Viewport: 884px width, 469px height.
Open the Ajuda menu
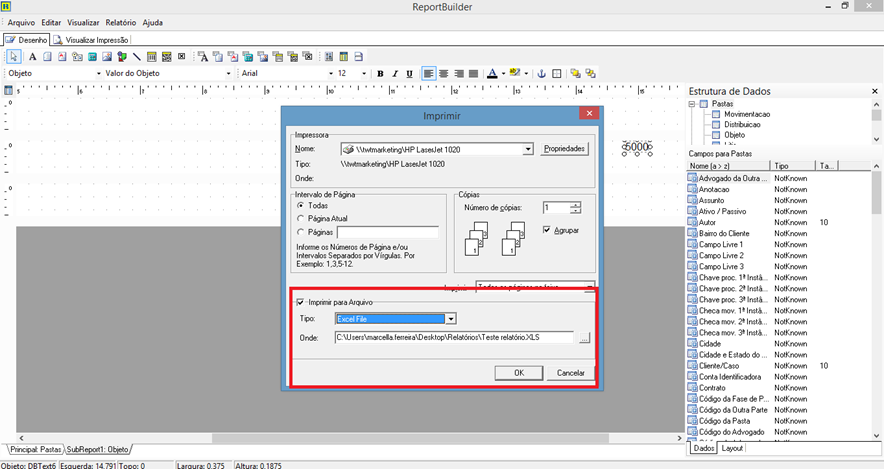[x=153, y=23]
